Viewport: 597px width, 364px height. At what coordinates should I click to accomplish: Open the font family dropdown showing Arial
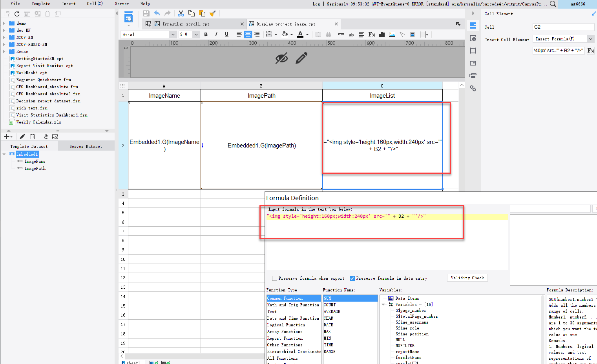173,34
